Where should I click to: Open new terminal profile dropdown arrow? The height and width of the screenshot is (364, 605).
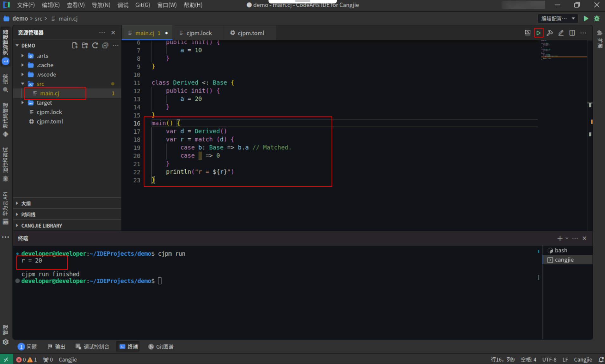(567, 238)
